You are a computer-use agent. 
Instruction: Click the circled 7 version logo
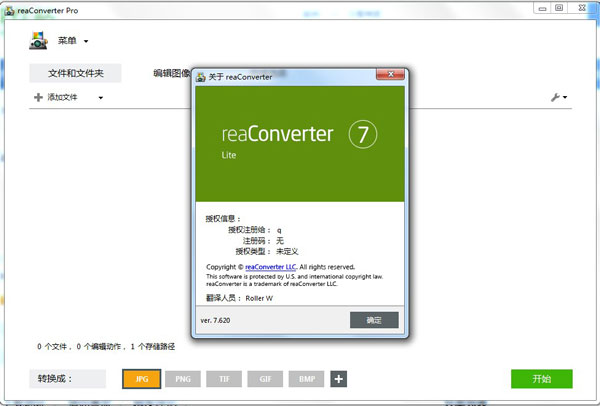[363, 134]
